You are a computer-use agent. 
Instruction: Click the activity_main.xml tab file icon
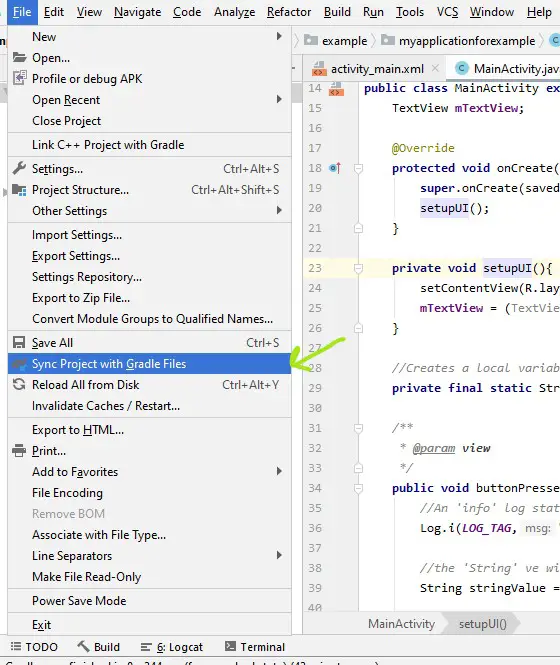tap(319, 68)
